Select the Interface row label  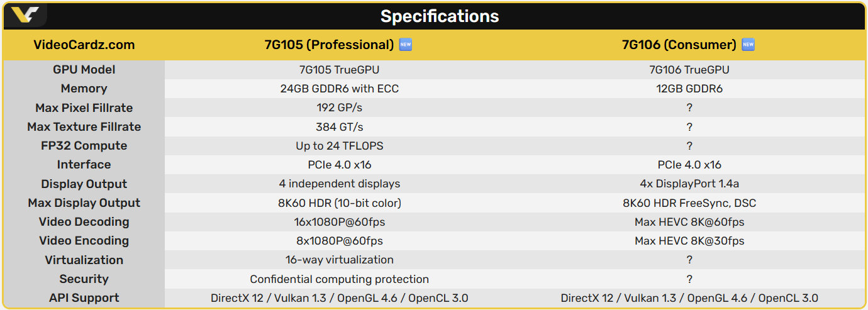tap(84, 165)
